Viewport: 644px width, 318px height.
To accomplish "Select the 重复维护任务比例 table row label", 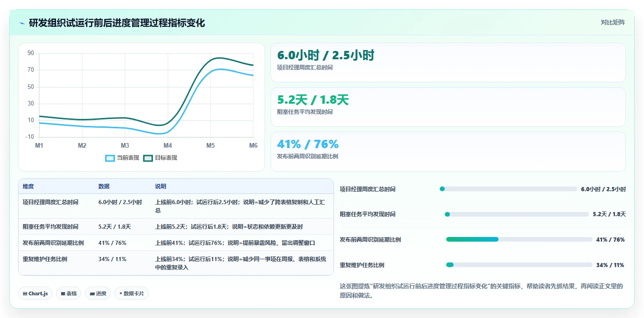I will point(45,259).
